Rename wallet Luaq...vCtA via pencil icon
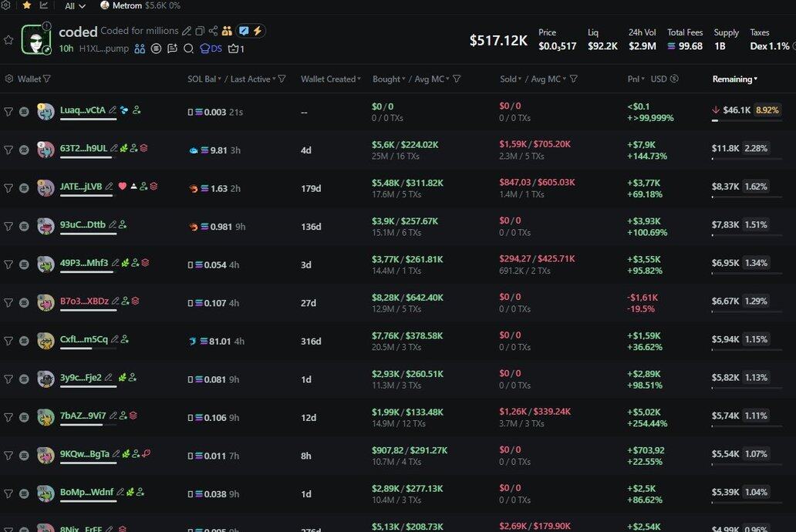Screen dimensions: 796x532 (113, 109)
